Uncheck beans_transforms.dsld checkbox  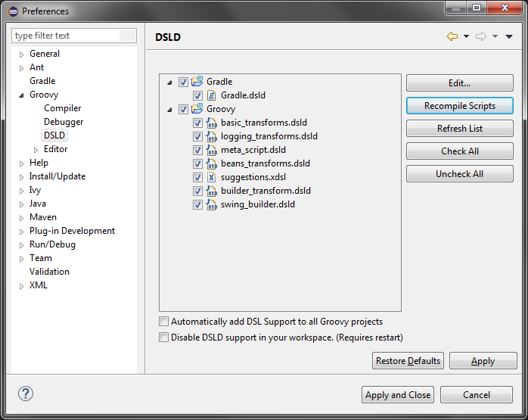click(197, 163)
